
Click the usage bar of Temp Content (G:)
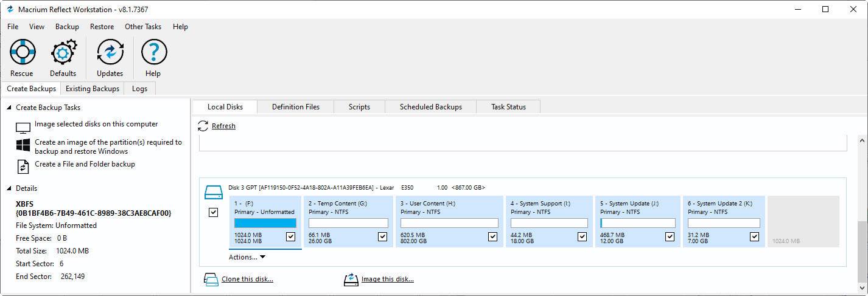click(348, 223)
